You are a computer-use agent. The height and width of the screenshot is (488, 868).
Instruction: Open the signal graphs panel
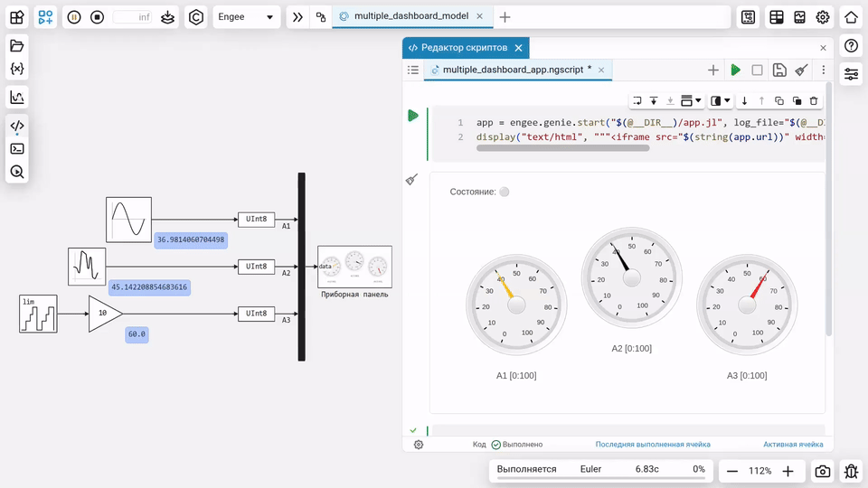pyautogui.click(x=16, y=98)
